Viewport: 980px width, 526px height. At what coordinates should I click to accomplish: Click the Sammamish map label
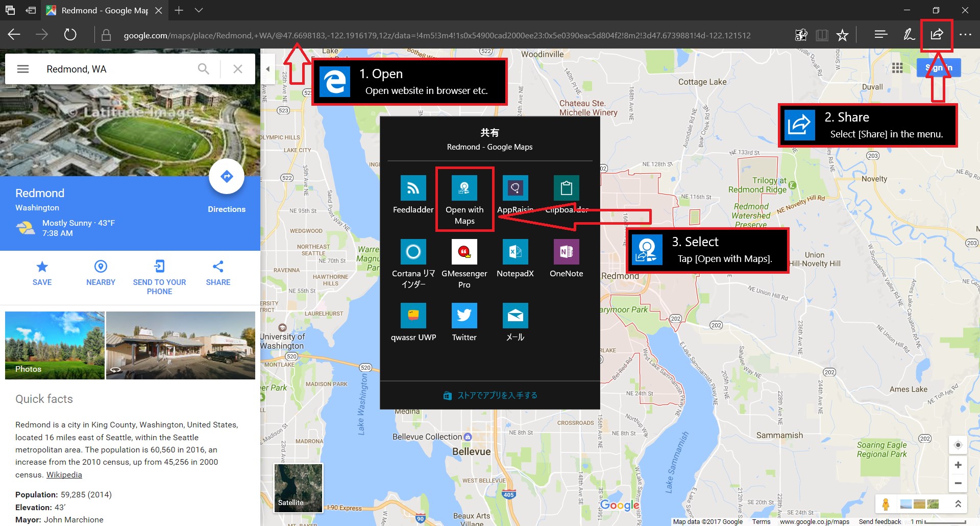pos(779,435)
